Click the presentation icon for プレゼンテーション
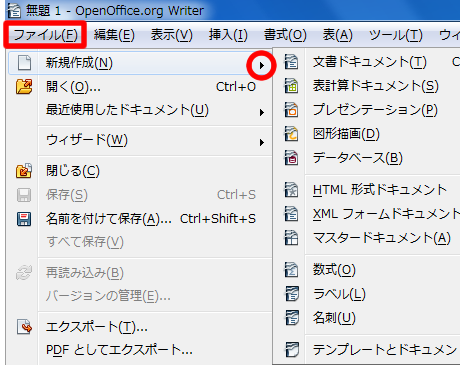The width and height of the screenshot is (460, 365). pyautogui.click(x=291, y=110)
